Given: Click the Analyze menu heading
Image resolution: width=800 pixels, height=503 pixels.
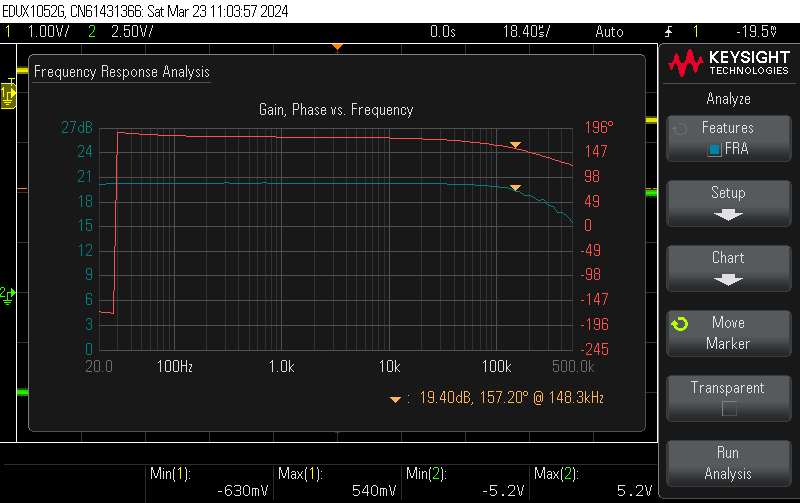Looking at the screenshot, I should tap(729, 98).
